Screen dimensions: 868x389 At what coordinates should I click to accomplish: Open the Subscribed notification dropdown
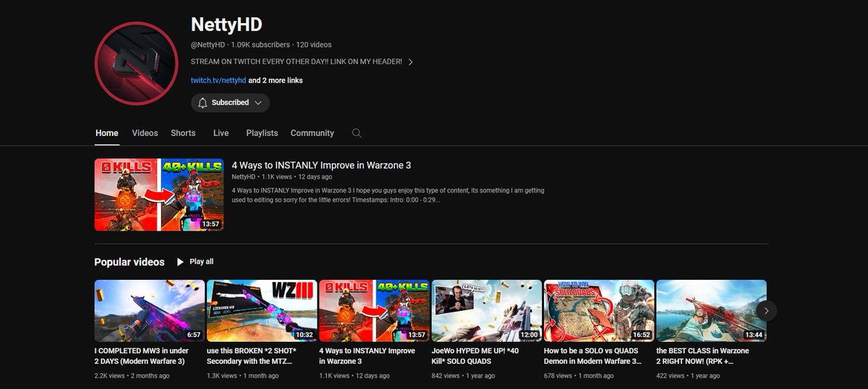pyautogui.click(x=230, y=103)
